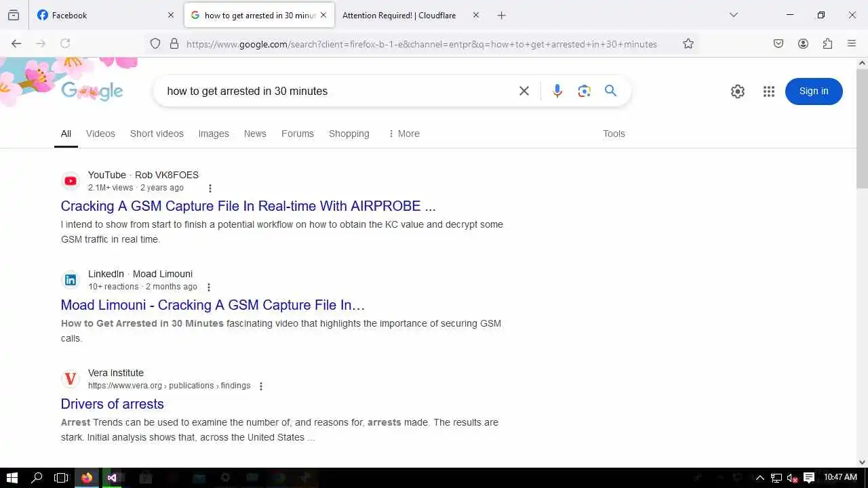Open network status tray icon

(x=776, y=478)
